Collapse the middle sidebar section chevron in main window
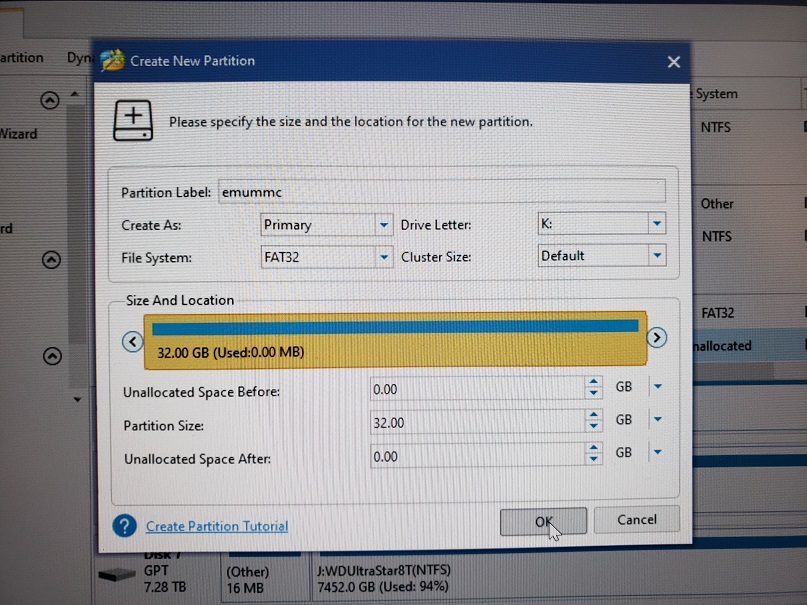807x605 pixels. coord(51,260)
